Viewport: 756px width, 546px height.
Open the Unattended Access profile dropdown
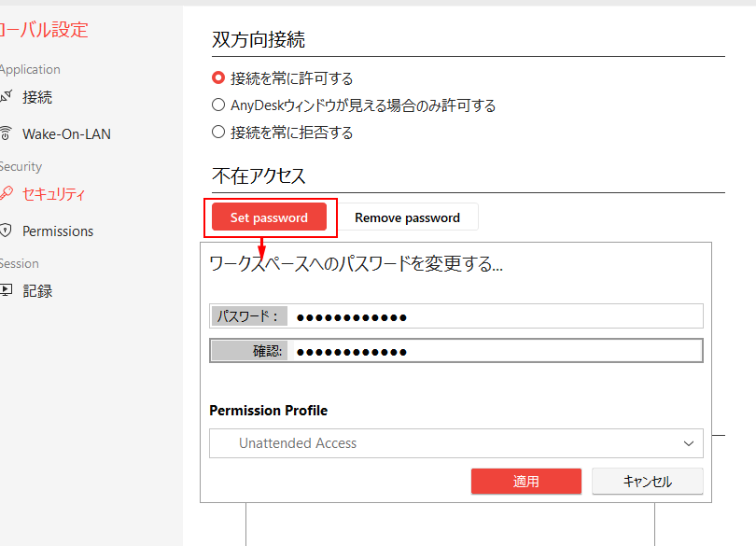pos(455,443)
